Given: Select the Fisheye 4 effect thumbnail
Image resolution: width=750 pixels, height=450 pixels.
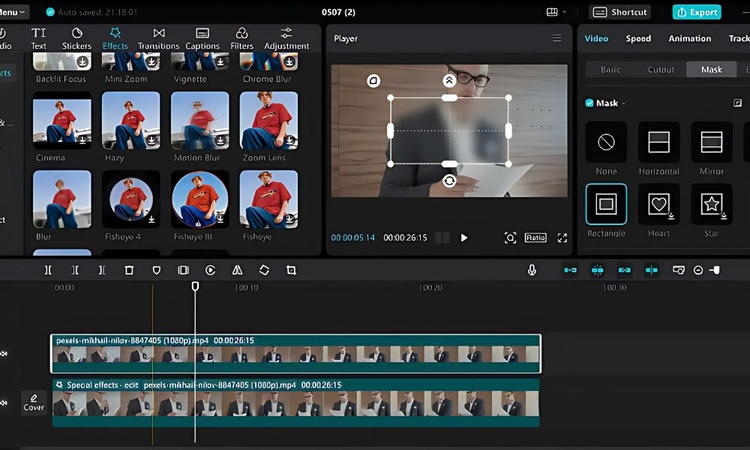Looking at the screenshot, I should click(131, 199).
